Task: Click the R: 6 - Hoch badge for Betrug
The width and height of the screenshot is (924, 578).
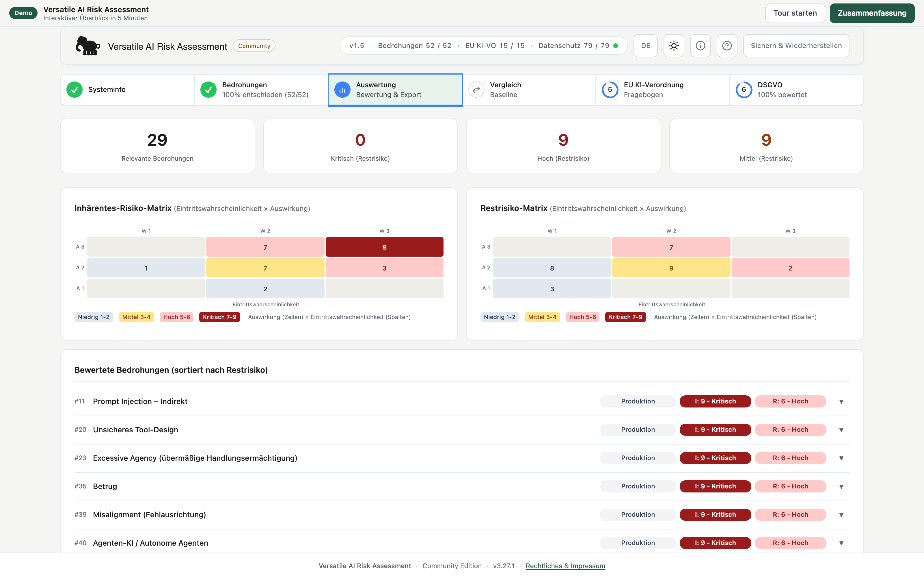Action: tap(790, 486)
